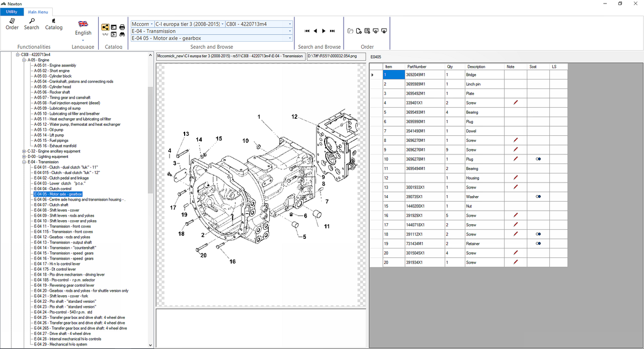Click the order list icon in Order group
The height and width of the screenshot is (349, 644).
point(367,31)
